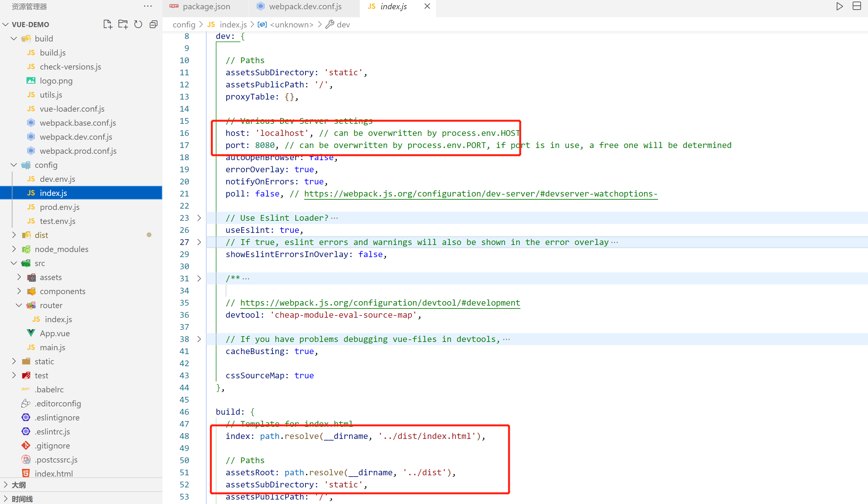Collapse all folders in explorer
This screenshot has height=504, width=868.
(x=153, y=25)
